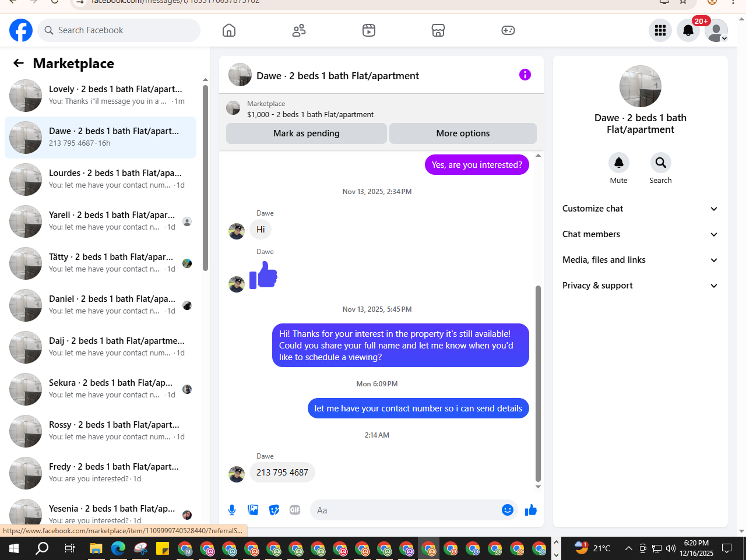Click the "Yes, are you interested?" message
The height and width of the screenshot is (560, 746).
click(477, 165)
